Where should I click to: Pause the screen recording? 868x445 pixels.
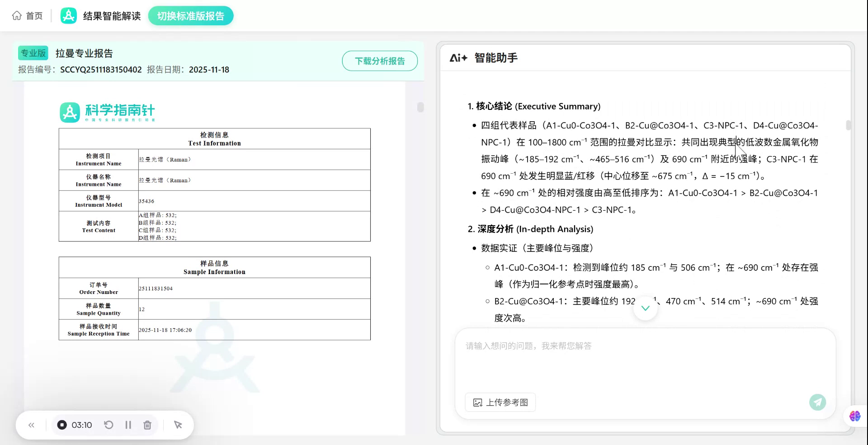(128, 425)
